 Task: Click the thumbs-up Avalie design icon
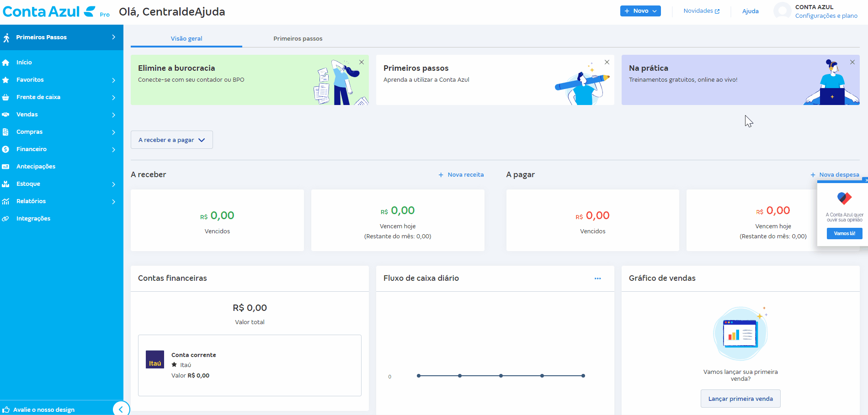pyautogui.click(x=6, y=410)
